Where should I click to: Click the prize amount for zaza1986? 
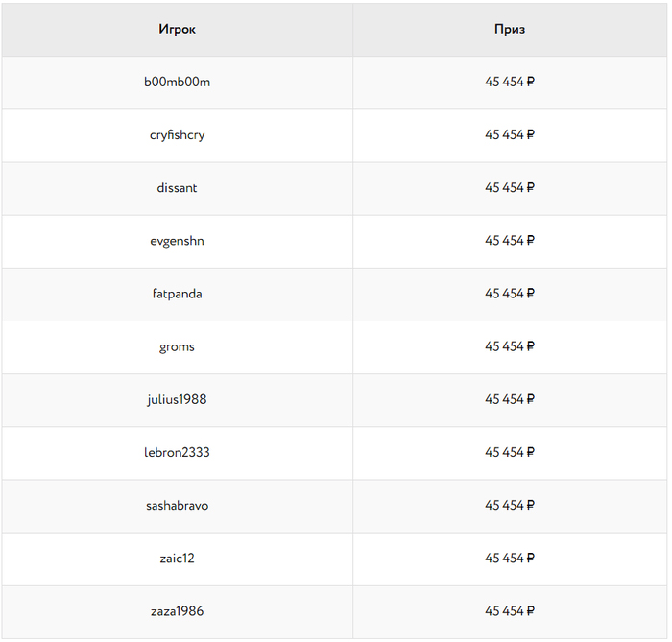coord(510,610)
